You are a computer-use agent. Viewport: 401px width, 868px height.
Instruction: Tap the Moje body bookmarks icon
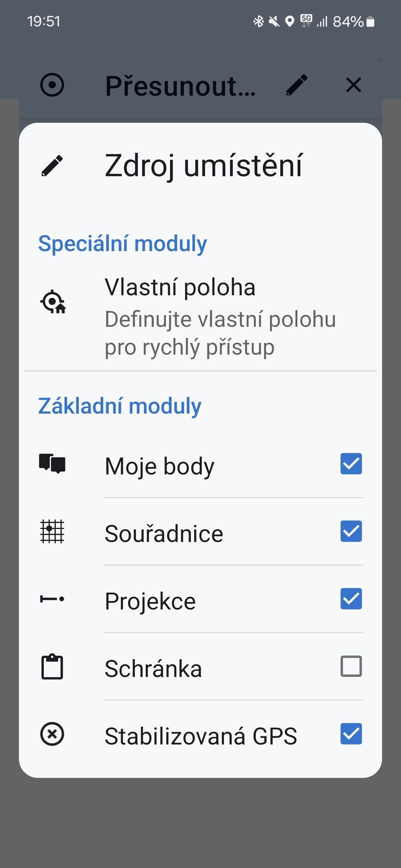(x=52, y=464)
